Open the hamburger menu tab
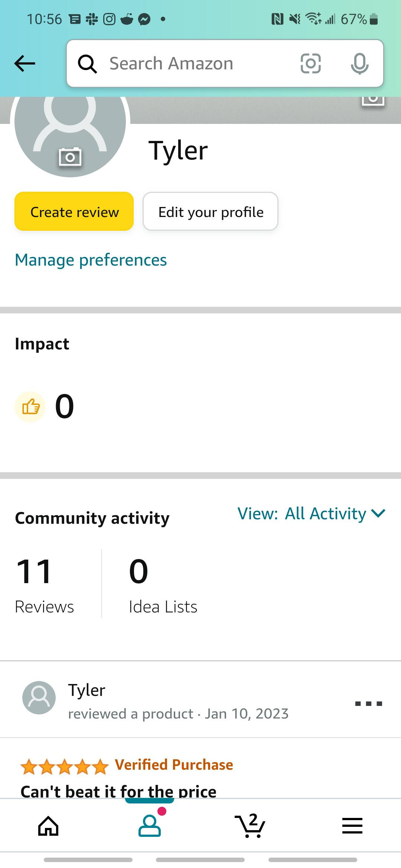This screenshot has height=868, width=401. 352,826
